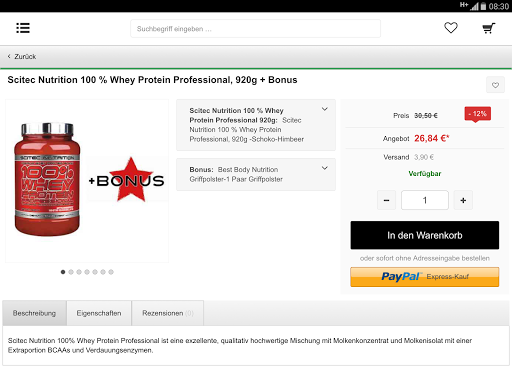Image resolution: width=512 pixels, height=384 pixels.
Task: Click the red -12% discount badge
Action: tap(478, 114)
